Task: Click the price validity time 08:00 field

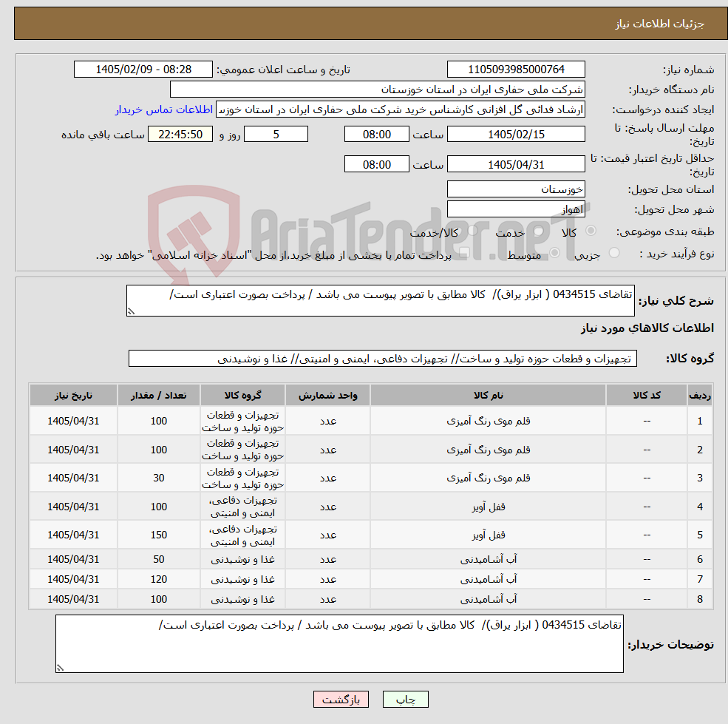Action: [x=376, y=164]
